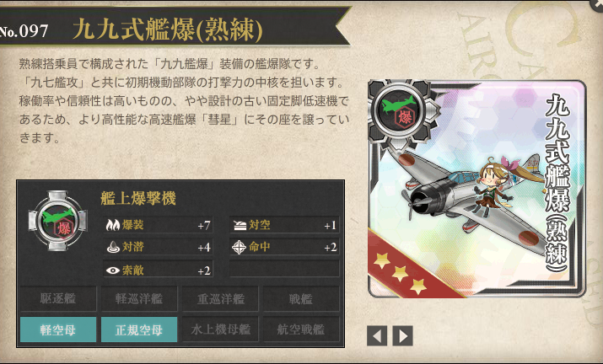The width and height of the screenshot is (603, 364).
Task: Click the next equipment right arrow
Action: click(402, 336)
